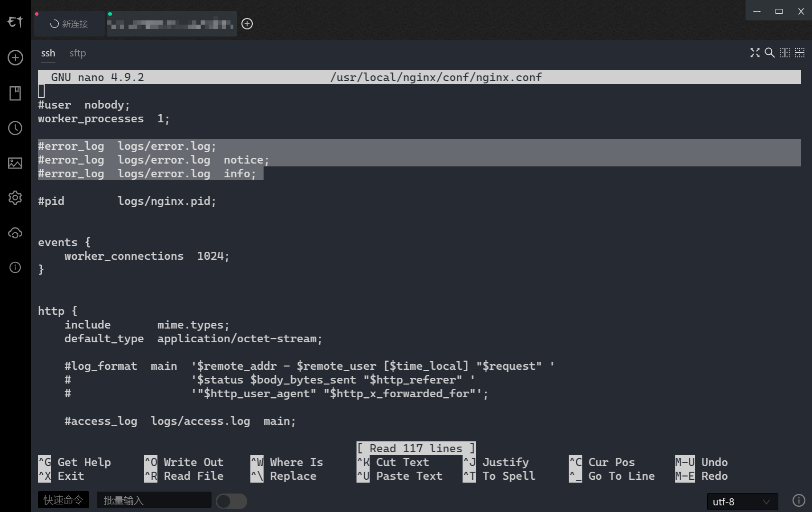
Task: Open the image gallery sidebar icon
Action: (15, 163)
